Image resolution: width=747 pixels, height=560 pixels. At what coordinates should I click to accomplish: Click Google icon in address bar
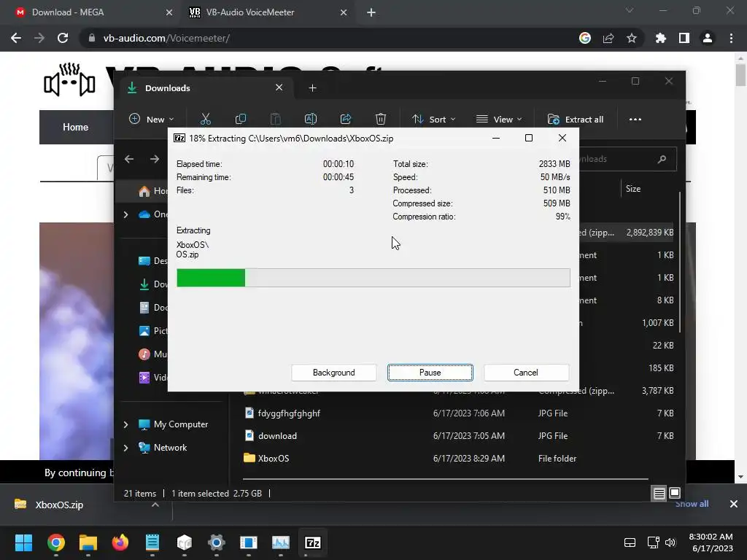585,38
